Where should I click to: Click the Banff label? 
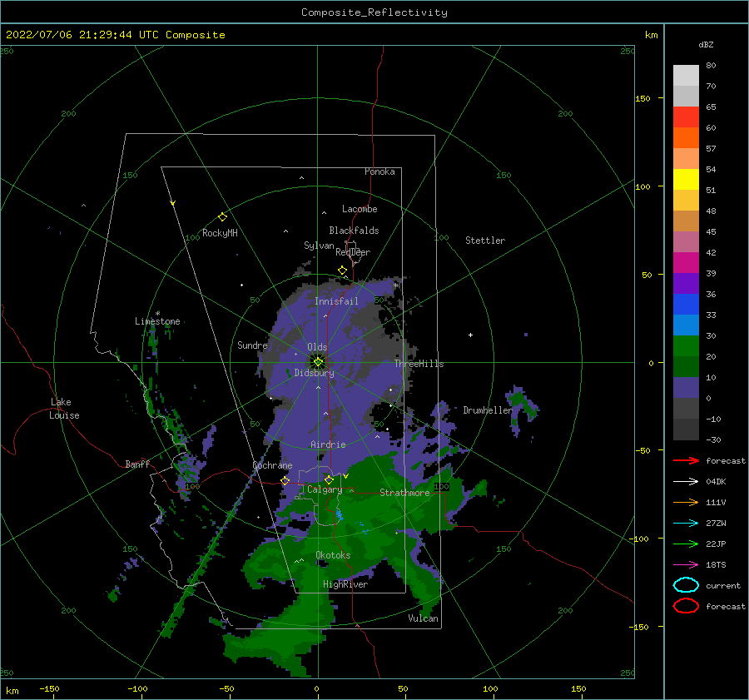[x=137, y=464]
